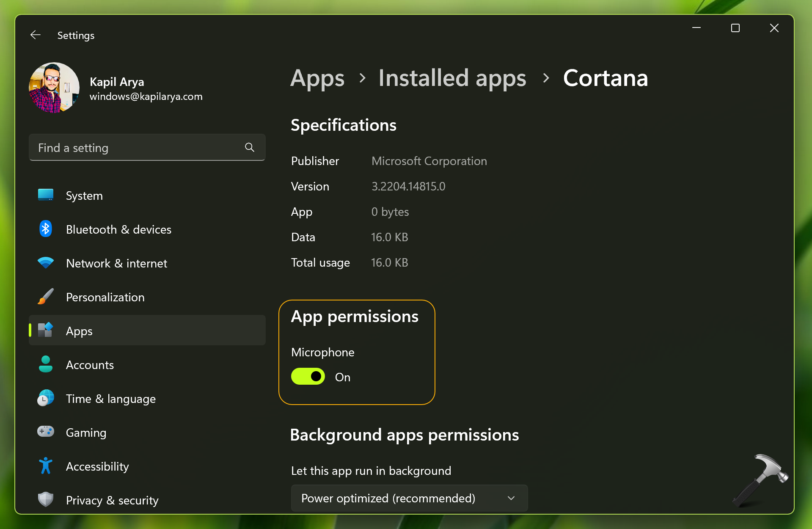The width and height of the screenshot is (812, 529).
Task: Click the System monitor icon in sidebar
Action: pyautogui.click(x=46, y=195)
